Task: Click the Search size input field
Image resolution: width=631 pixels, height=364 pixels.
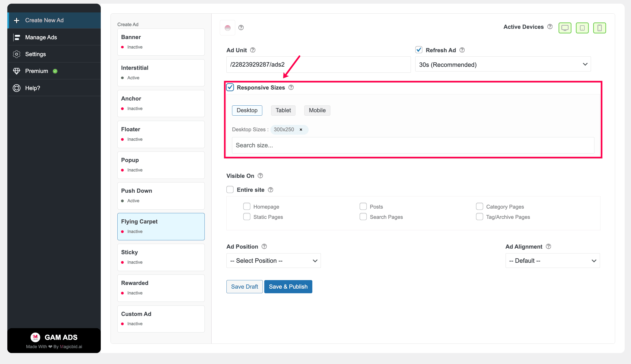Action: [x=413, y=145]
